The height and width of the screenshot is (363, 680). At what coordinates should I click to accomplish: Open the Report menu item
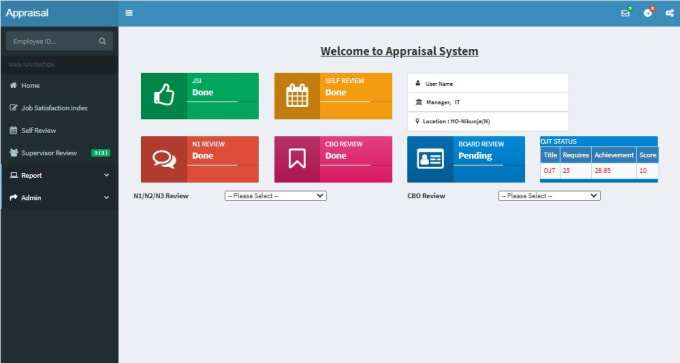pos(59,175)
